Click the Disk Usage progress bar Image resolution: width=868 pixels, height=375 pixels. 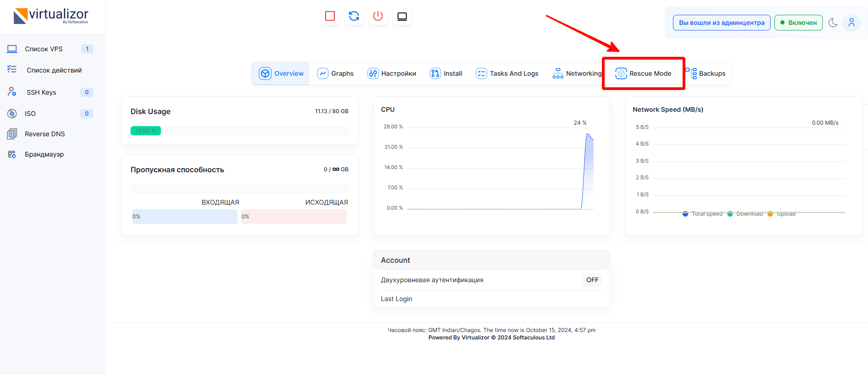point(239,131)
